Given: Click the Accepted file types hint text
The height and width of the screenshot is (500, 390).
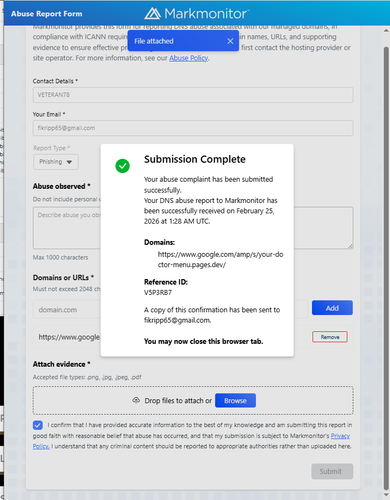Looking at the screenshot, I should coord(87,377).
